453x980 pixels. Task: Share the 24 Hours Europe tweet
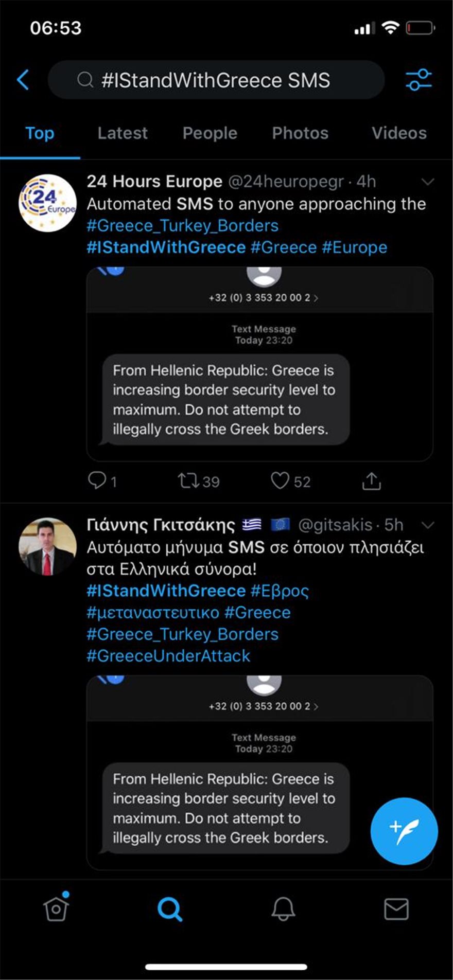(x=371, y=481)
